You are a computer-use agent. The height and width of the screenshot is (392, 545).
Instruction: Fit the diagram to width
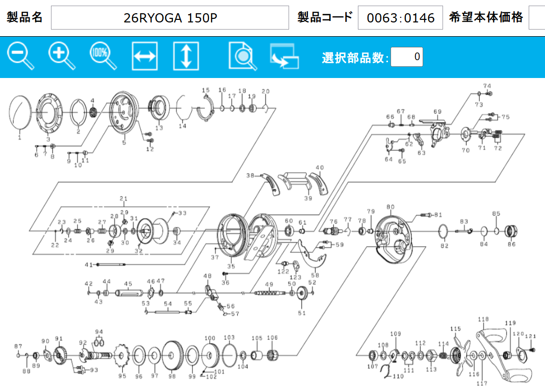(x=145, y=56)
